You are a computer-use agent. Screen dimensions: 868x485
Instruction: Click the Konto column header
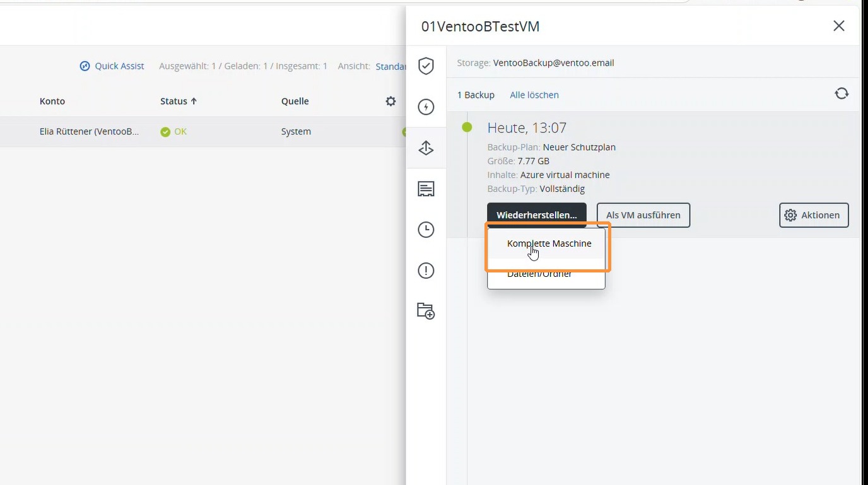point(52,101)
